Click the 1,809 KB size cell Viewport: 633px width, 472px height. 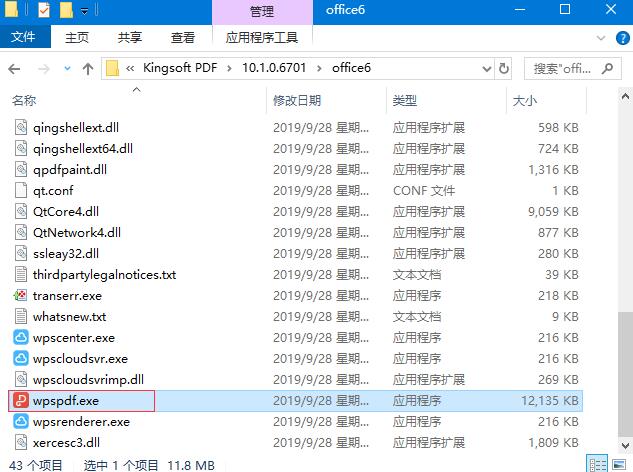tap(553, 443)
